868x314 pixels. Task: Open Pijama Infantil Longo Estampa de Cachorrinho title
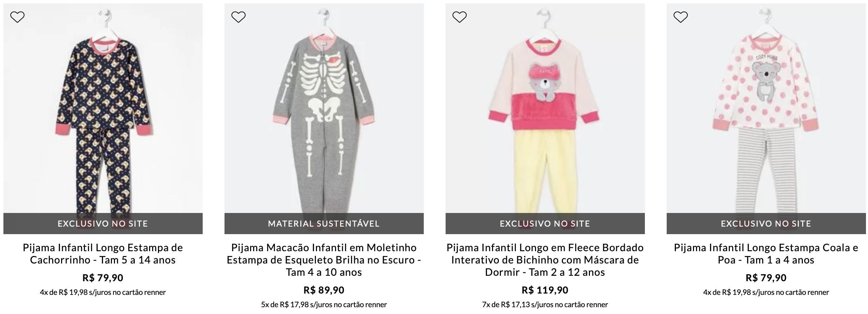point(103,254)
